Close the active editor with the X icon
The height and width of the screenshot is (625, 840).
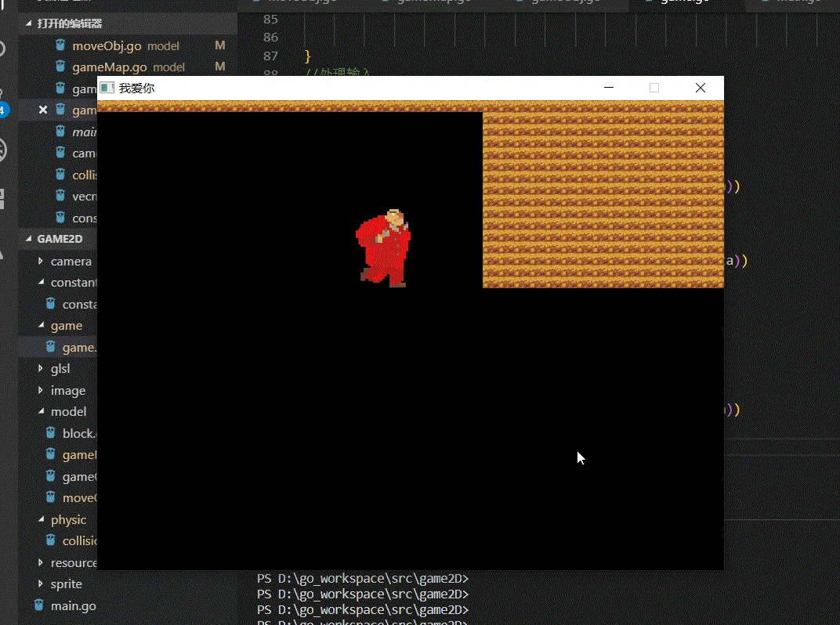point(43,110)
